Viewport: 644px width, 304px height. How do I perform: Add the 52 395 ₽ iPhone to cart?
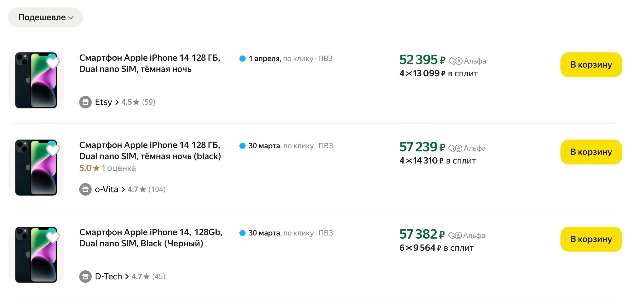click(x=591, y=65)
